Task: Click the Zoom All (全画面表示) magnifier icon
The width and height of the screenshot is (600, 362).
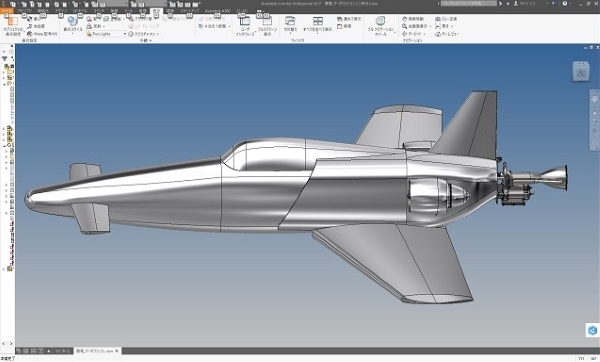Action: [x=404, y=26]
